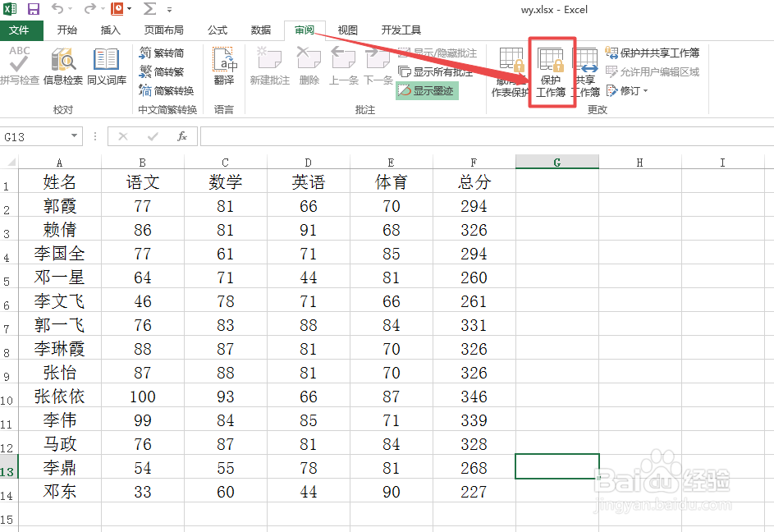Click the Save icon in quick access toolbar

click(x=32, y=9)
